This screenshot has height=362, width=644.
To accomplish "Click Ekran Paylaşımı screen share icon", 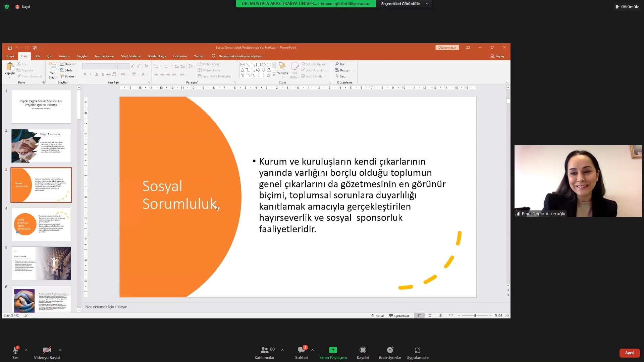I will pyautogui.click(x=333, y=350).
